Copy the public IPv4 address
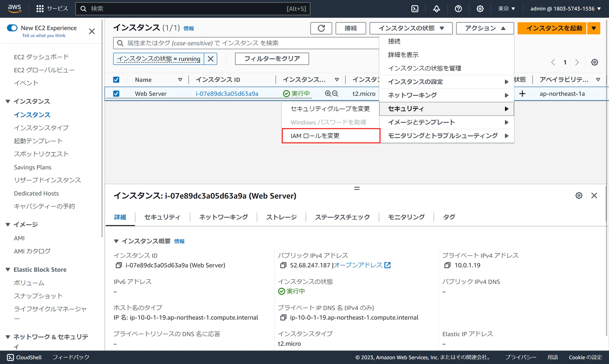This screenshot has height=364, width=609. coord(283,265)
